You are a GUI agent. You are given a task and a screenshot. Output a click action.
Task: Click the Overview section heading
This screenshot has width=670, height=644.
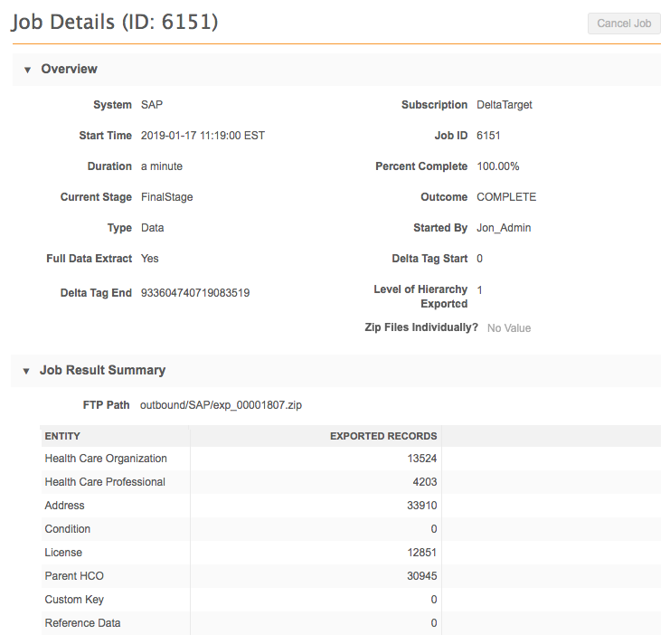69,69
